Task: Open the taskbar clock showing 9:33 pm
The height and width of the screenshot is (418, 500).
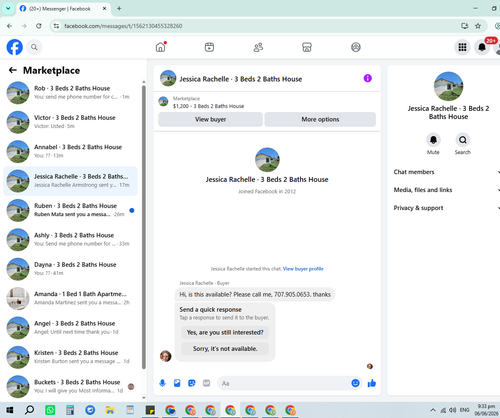Action: [x=486, y=410]
